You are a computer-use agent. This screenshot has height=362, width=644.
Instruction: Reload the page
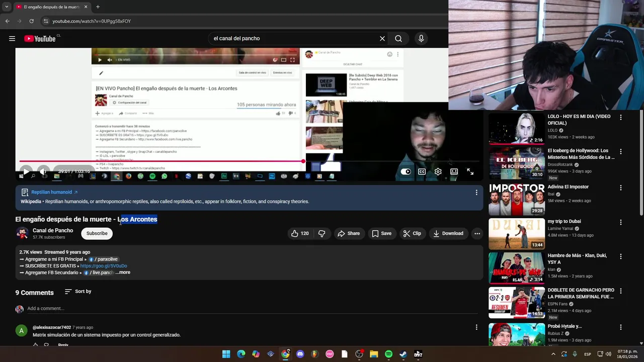coord(31,21)
